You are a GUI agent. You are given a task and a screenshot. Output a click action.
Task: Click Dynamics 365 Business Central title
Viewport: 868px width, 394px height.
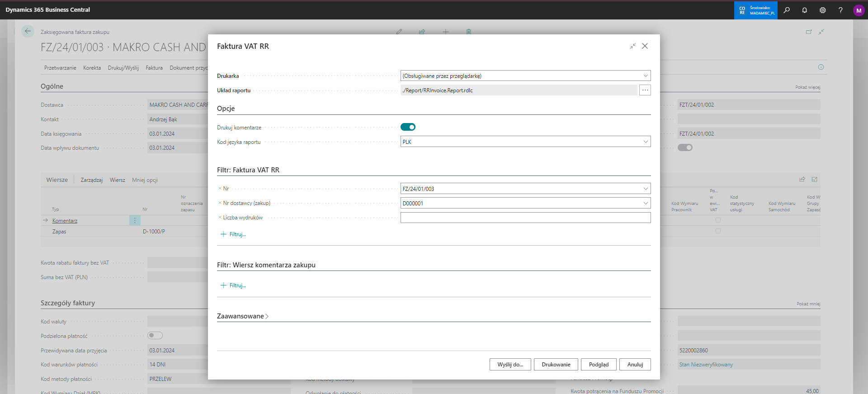47,9
